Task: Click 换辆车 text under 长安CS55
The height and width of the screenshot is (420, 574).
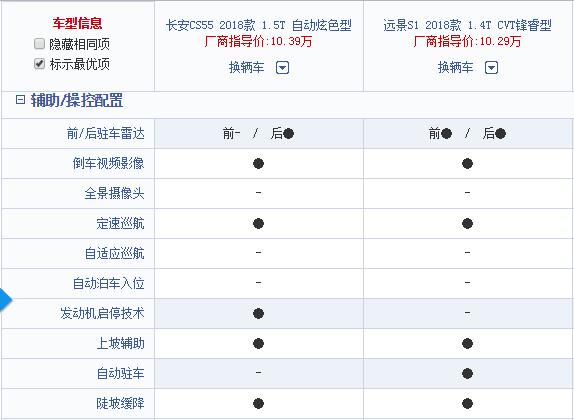Action: point(246,68)
